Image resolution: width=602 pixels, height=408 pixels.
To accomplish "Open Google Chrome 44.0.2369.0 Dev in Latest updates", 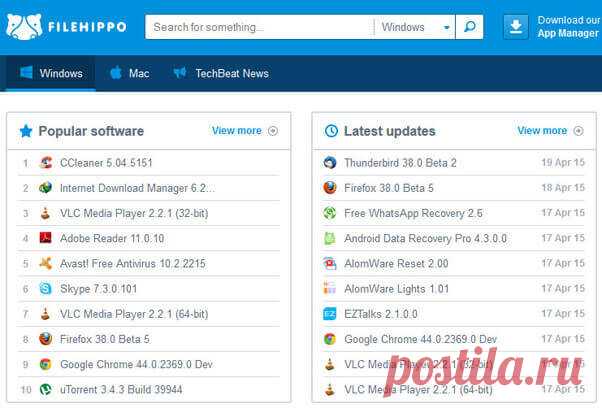I will coord(420,339).
